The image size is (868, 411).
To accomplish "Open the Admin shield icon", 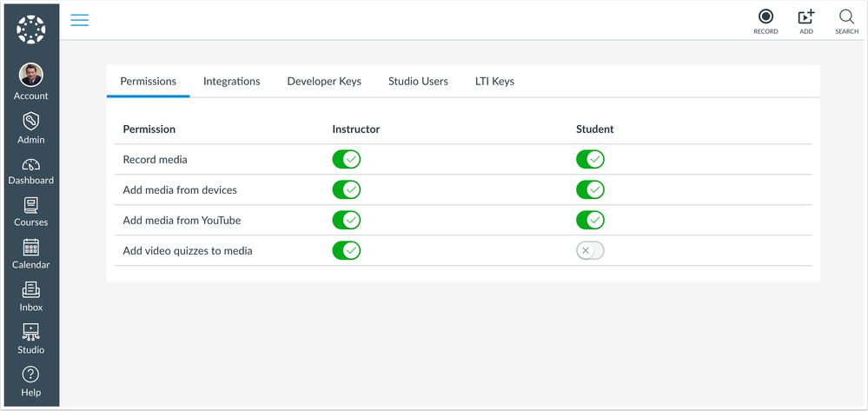I will [x=31, y=122].
